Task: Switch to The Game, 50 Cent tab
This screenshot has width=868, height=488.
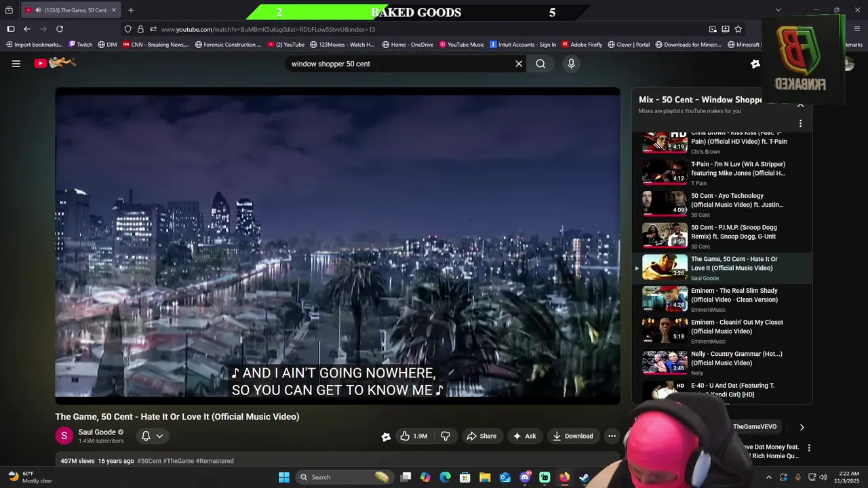Action: pos(71,10)
